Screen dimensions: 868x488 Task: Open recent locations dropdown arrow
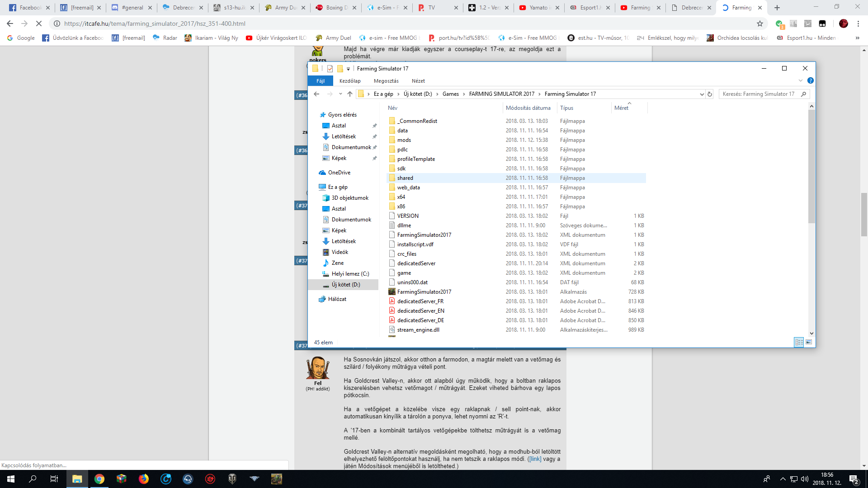click(x=340, y=94)
